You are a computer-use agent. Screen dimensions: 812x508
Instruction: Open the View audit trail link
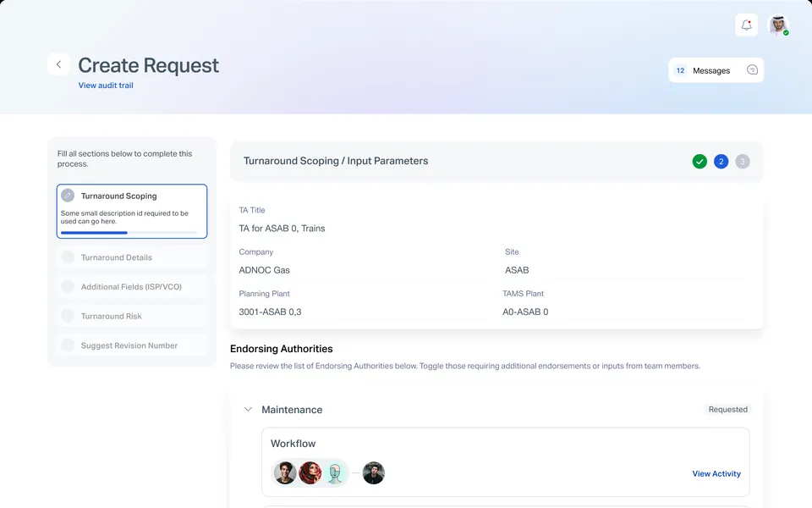tap(106, 85)
